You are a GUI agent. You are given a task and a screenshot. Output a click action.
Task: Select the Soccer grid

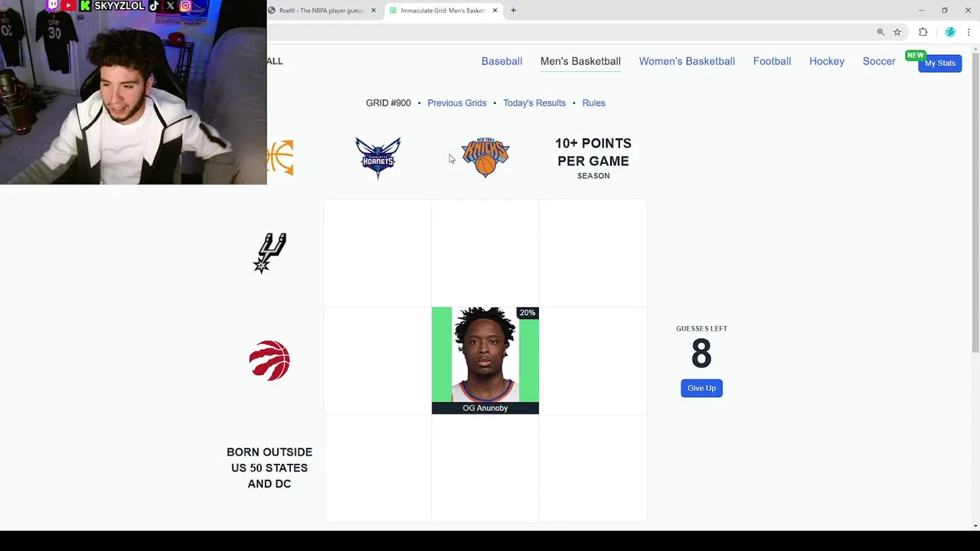879,61
